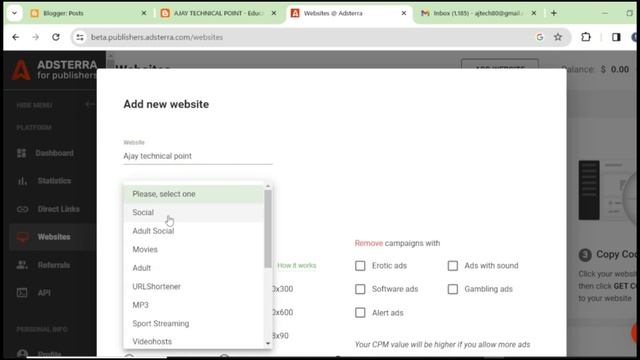Close the Gmail Inbox tab
The width and height of the screenshot is (640, 360).
533,13
